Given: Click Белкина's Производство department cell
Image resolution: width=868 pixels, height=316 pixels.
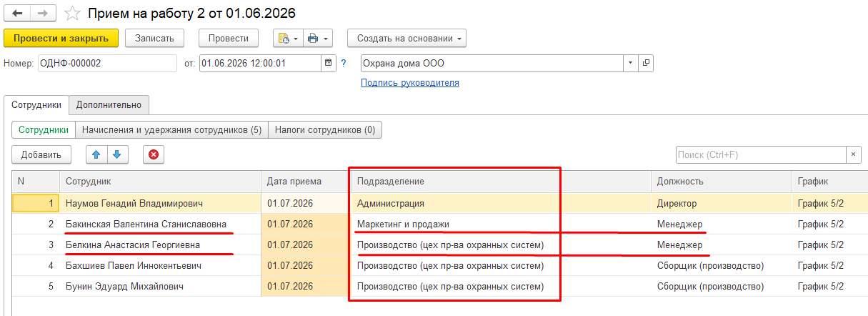Looking at the screenshot, I should (x=500, y=245).
